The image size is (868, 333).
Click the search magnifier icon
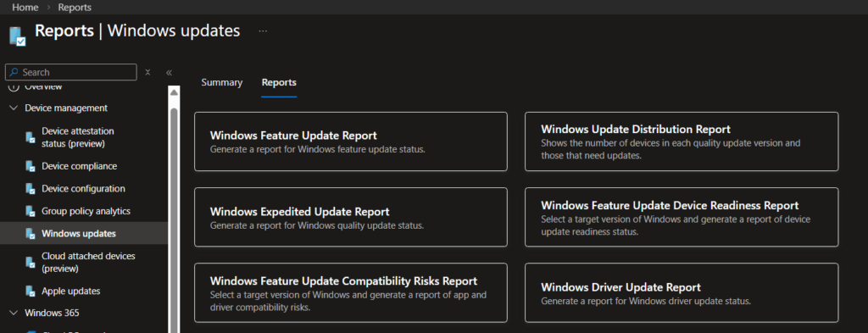tap(14, 73)
